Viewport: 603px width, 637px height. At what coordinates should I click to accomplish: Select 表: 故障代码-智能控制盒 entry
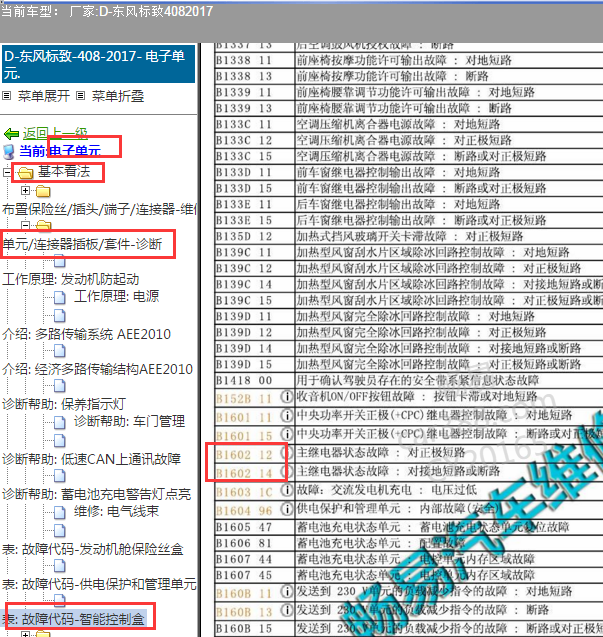pos(74,619)
